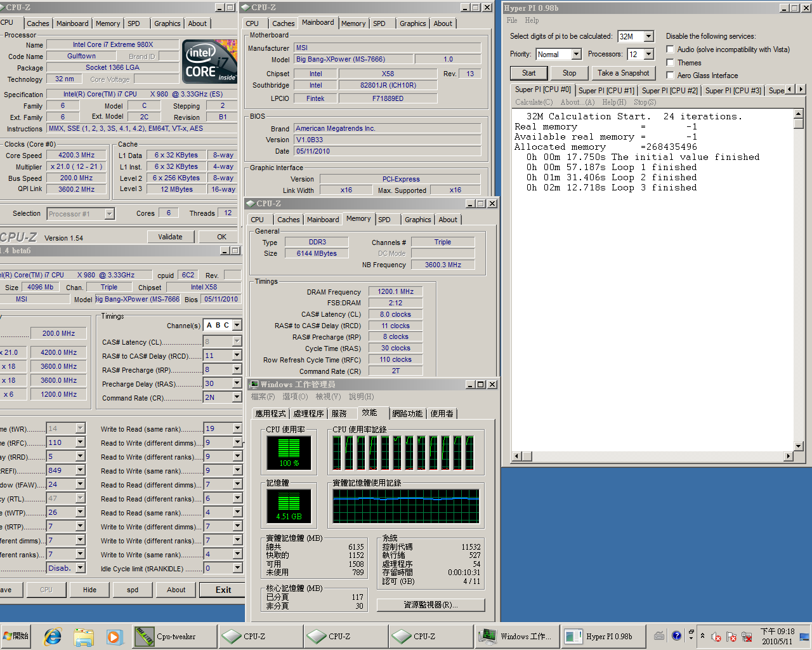
Task: Click the muted volume speaker tray icon
Action: click(x=716, y=637)
